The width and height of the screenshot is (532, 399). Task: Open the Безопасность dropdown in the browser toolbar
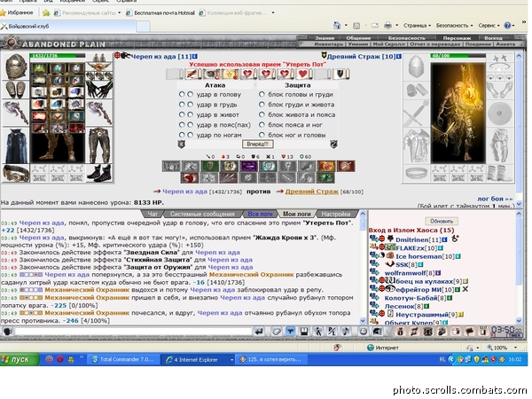454,26
